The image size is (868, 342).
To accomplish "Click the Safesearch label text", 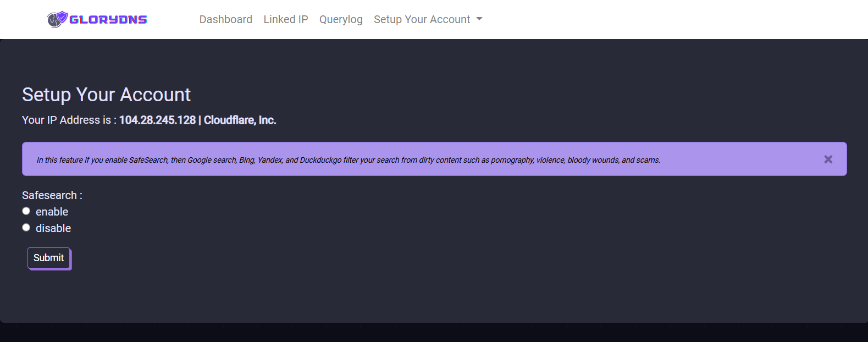I will 52,195.
